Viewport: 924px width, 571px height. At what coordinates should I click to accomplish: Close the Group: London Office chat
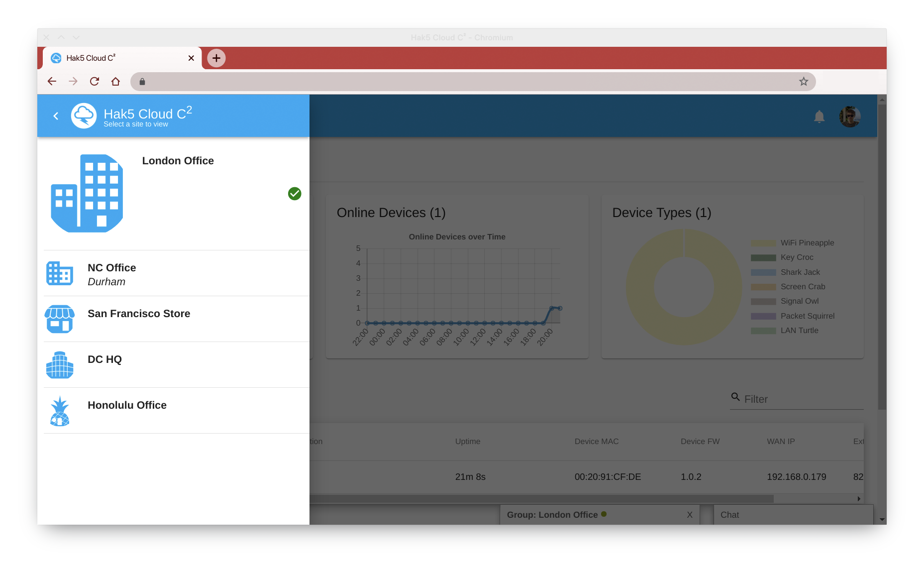(690, 515)
